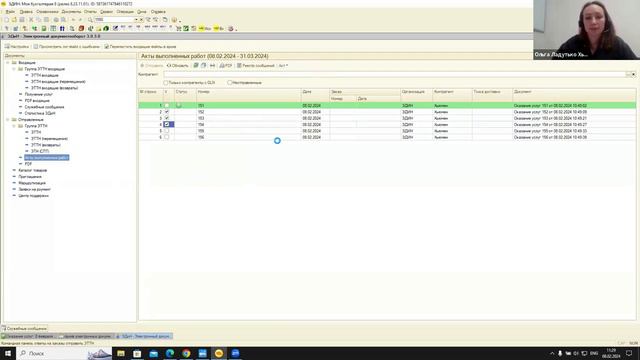640x360 pixels.
Task: Open File Explorer from the taskbar
Action: pyautogui.click(x=121, y=353)
